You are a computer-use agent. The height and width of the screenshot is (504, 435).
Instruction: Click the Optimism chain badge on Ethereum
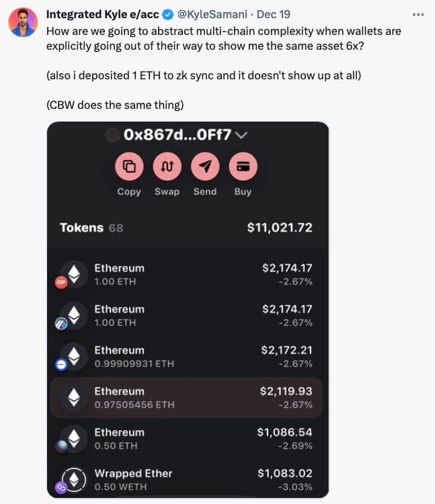[61, 282]
